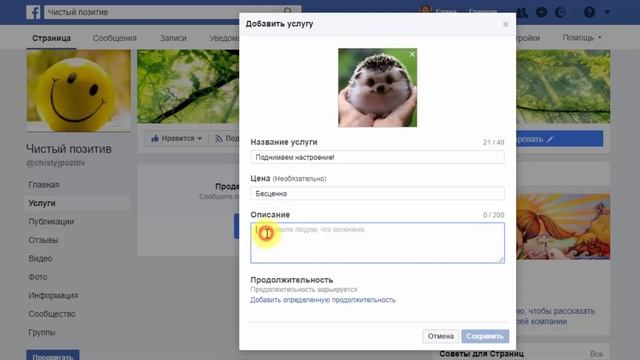This screenshot has height=360, width=640.
Task: Open notifications globe icon
Action: pos(560,12)
